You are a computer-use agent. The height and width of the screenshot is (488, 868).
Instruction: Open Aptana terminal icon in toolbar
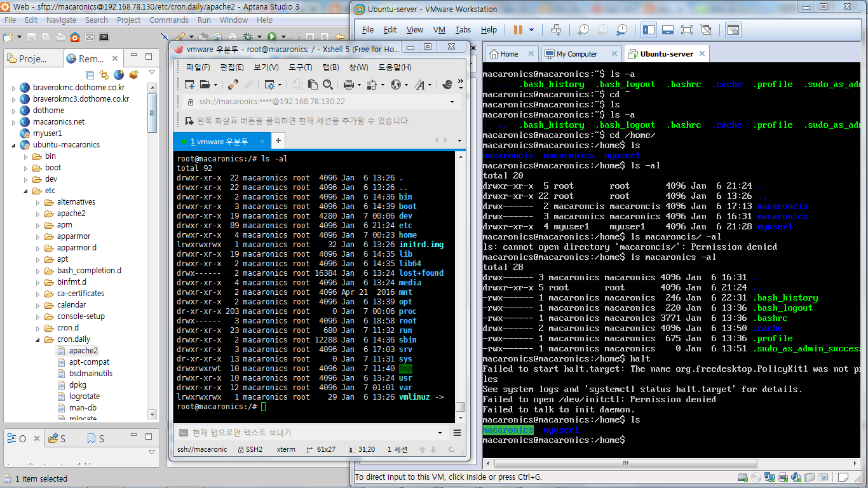click(x=104, y=37)
